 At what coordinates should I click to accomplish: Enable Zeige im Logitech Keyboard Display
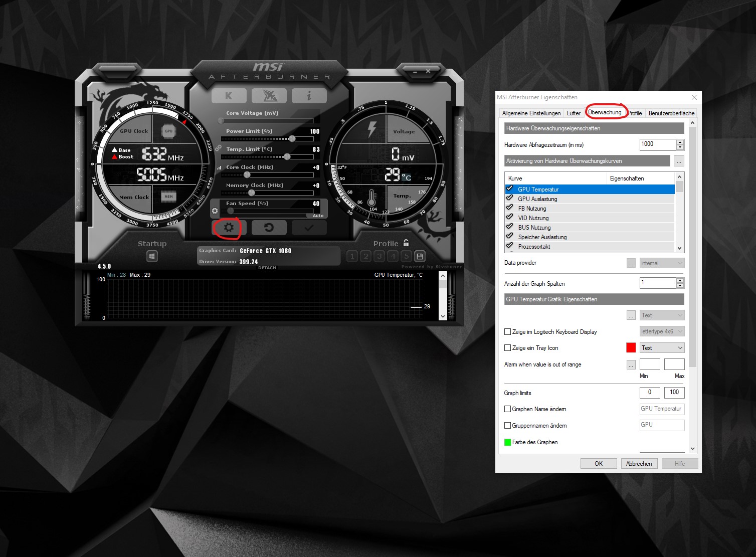(507, 332)
